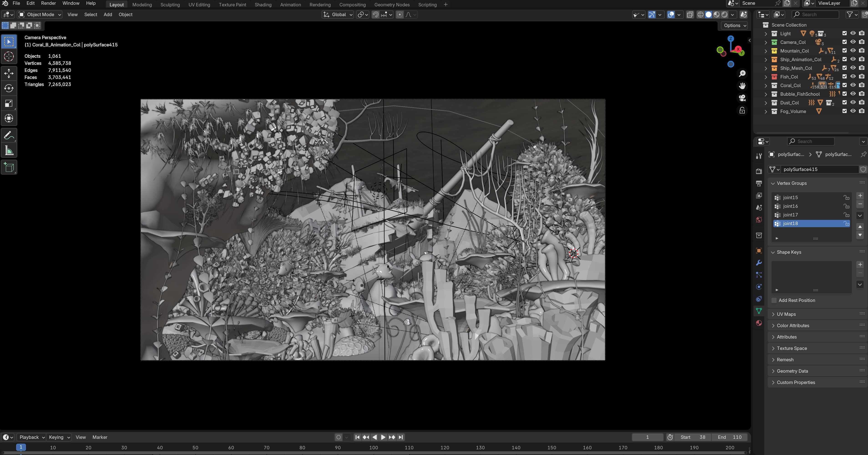This screenshot has height=455, width=868.
Task: Select the Move tool in toolbar
Action: [9, 73]
